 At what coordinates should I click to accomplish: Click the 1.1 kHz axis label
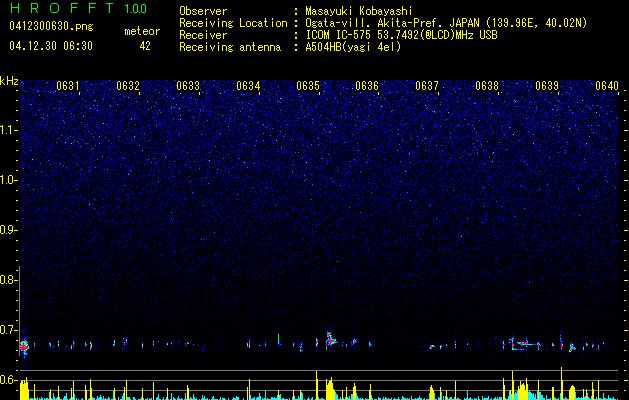pos(9,130)
